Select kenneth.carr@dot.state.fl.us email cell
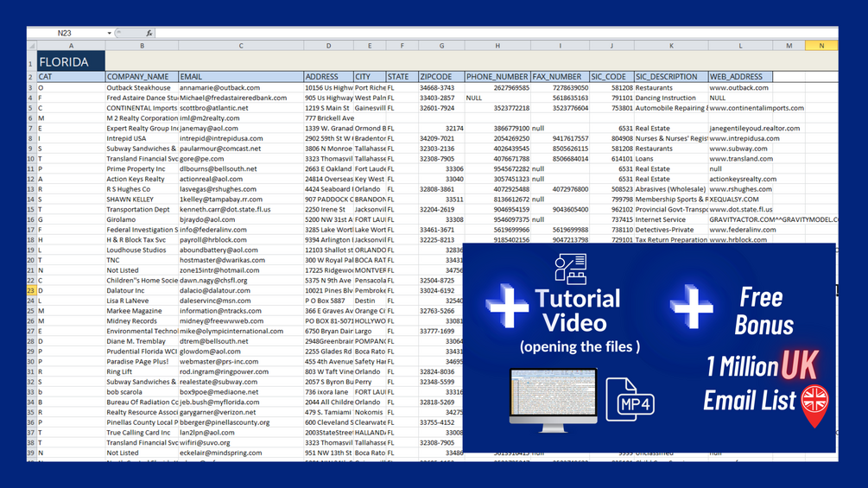Screen dimensions: 868x488 click(241, 209)
